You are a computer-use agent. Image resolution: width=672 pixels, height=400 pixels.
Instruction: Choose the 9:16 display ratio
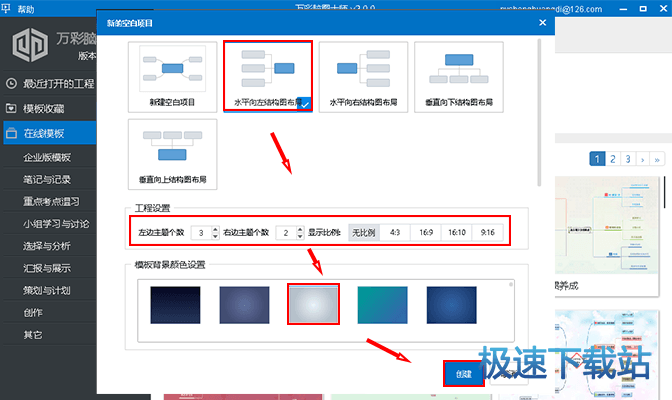coord(487,232)
